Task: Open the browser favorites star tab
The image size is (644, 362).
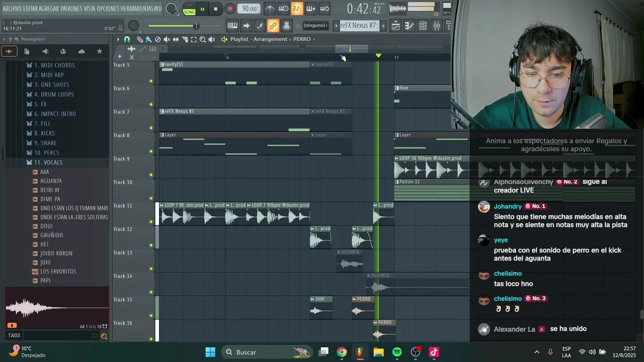Action: 99,51
